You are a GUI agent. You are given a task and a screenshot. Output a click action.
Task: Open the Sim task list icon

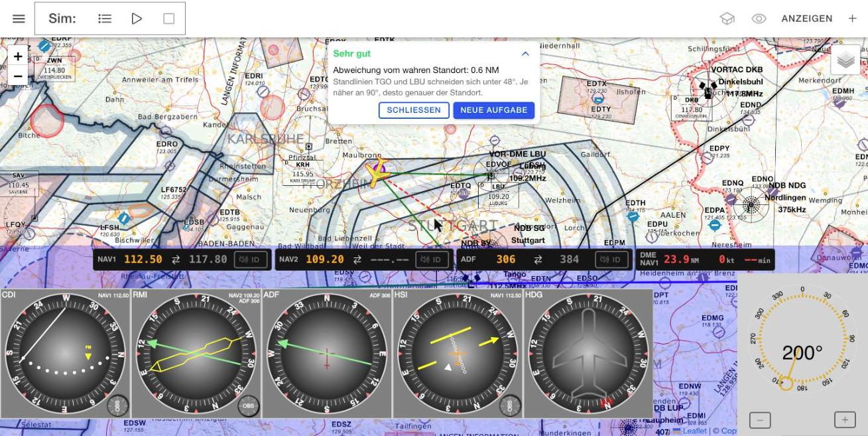click(x=105, y=19)
